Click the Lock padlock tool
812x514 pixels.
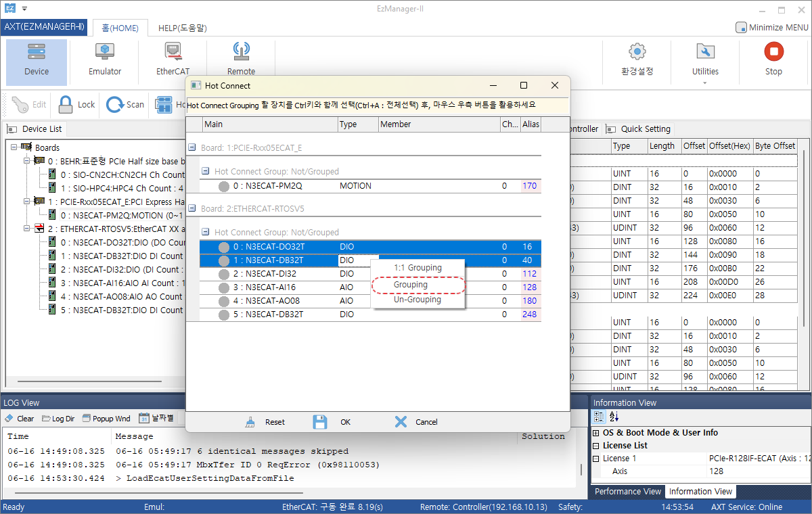click(x=76, y=105)
